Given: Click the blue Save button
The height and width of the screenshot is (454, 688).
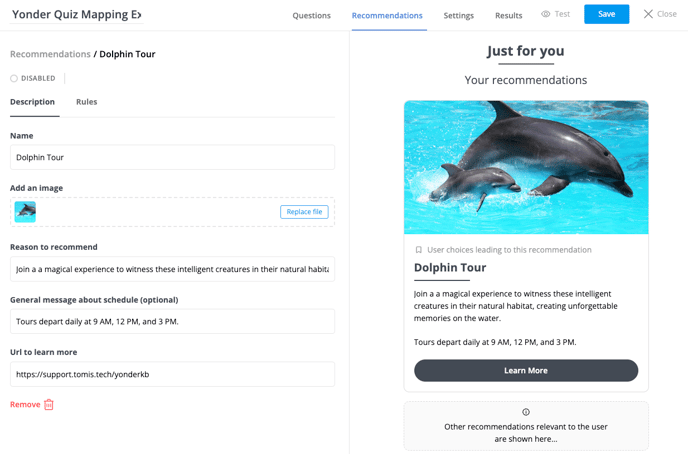Looking at the screenshot, I should [606, 14].
